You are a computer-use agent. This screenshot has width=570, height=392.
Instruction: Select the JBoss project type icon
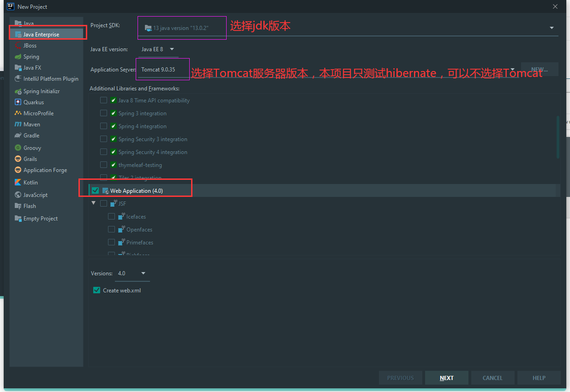tap(18, 46)
